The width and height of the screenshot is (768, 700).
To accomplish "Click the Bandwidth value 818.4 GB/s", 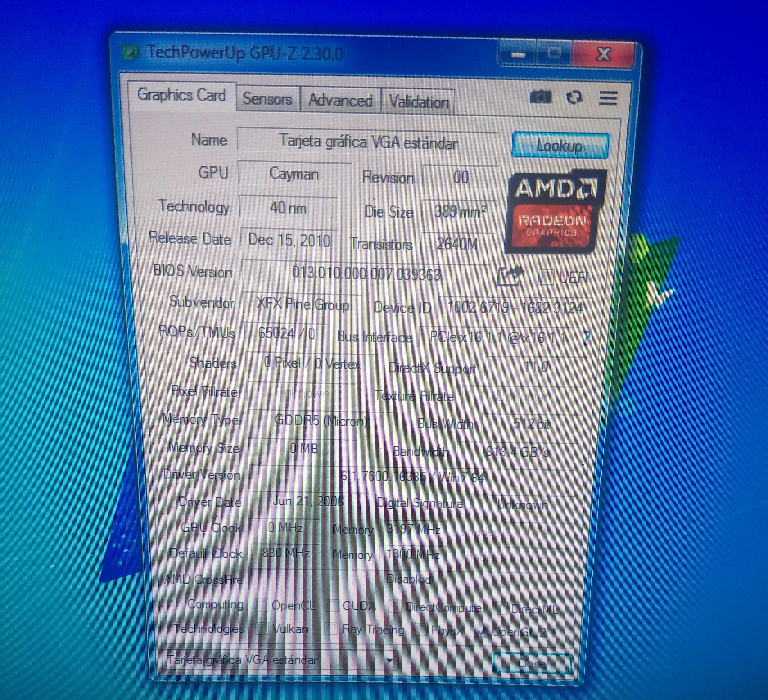I will [517, 452].
